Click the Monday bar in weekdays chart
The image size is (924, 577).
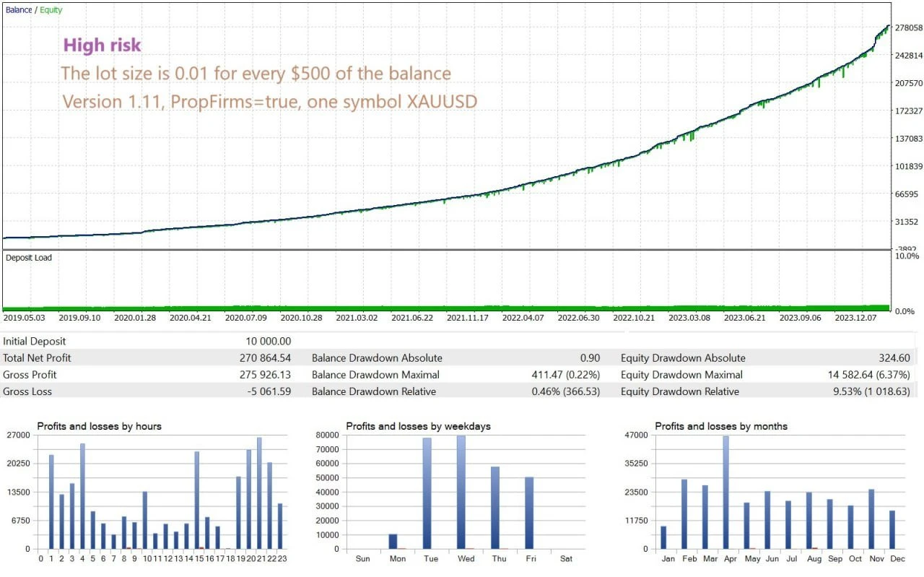click(393, 541)
